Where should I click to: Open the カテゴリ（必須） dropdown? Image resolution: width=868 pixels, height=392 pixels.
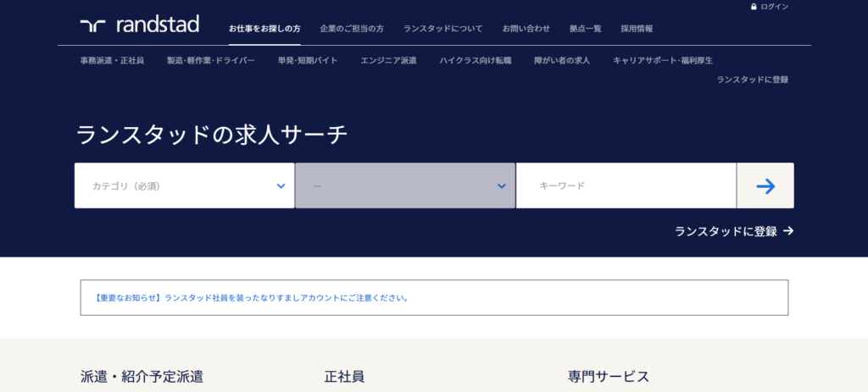click(x=184, y=185)
